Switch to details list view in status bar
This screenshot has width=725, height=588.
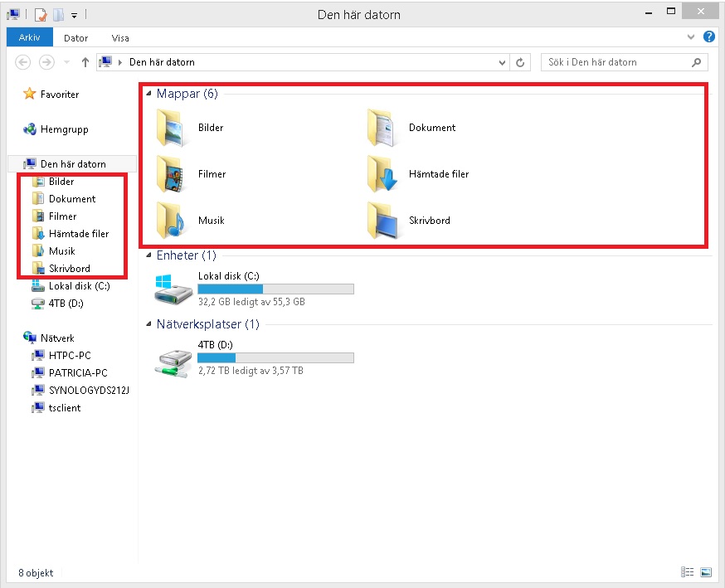688,572
